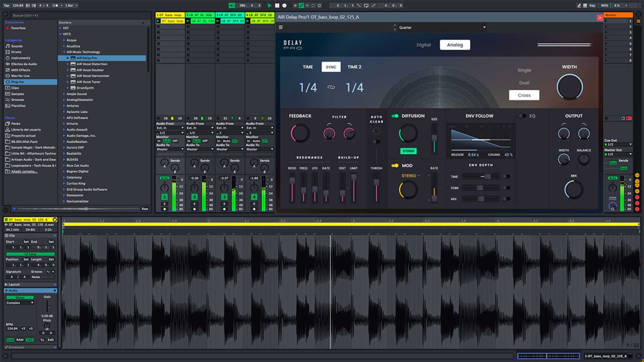Adjust the Diffusion SIZE slider
The image size is (644, 362).
434,138
